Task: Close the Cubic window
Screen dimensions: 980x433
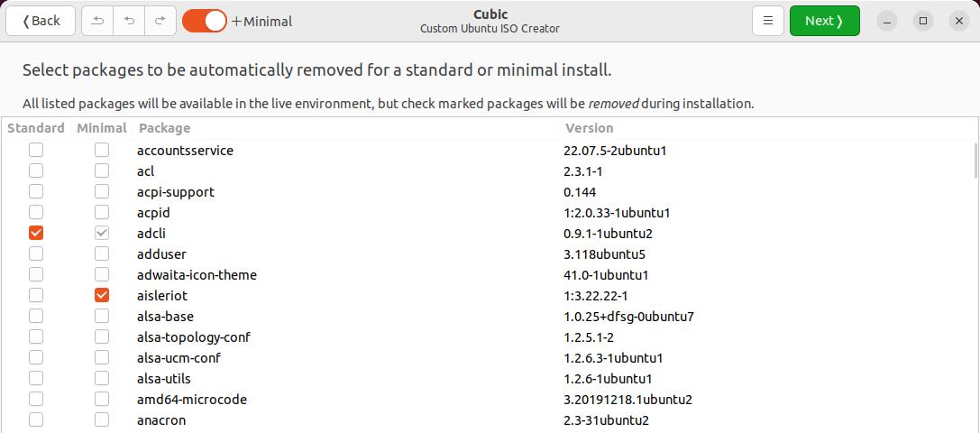Action: click(959, 21)
